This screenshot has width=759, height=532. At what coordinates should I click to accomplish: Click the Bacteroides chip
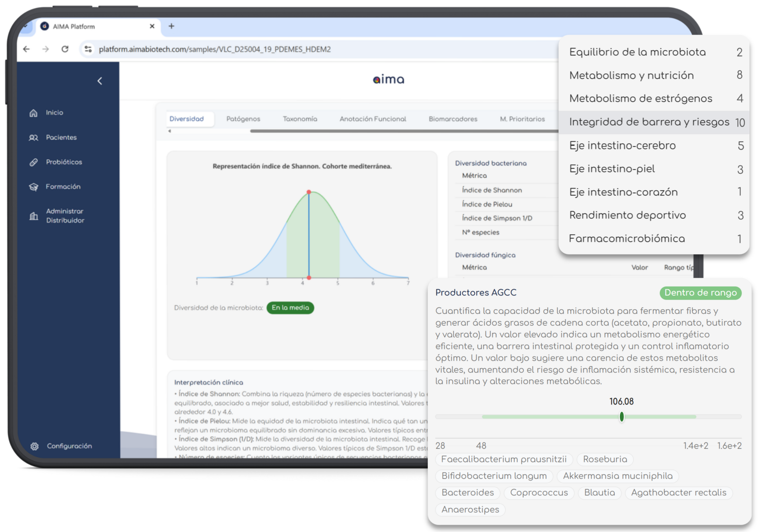[468, 493]
